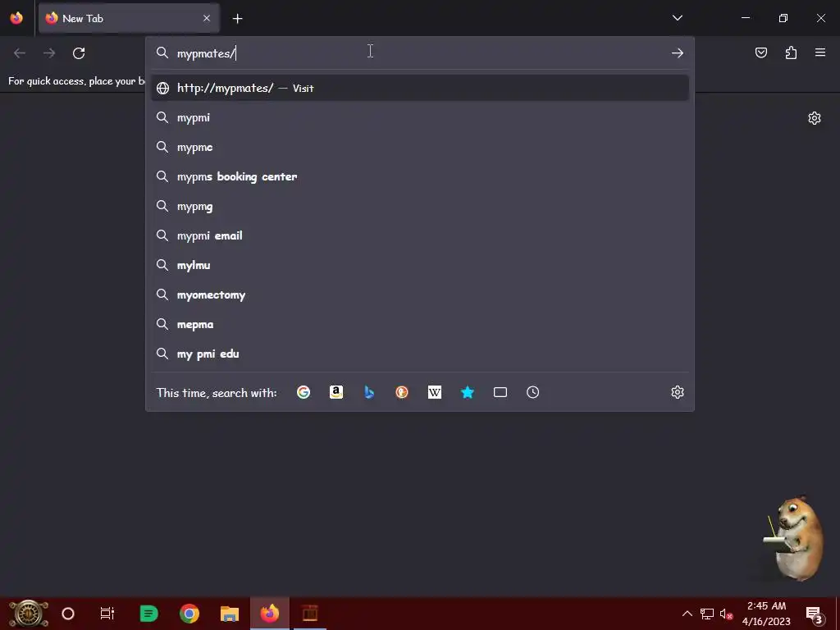Open the notification center icon
This screenshot has width=840, height=630.
815,614
